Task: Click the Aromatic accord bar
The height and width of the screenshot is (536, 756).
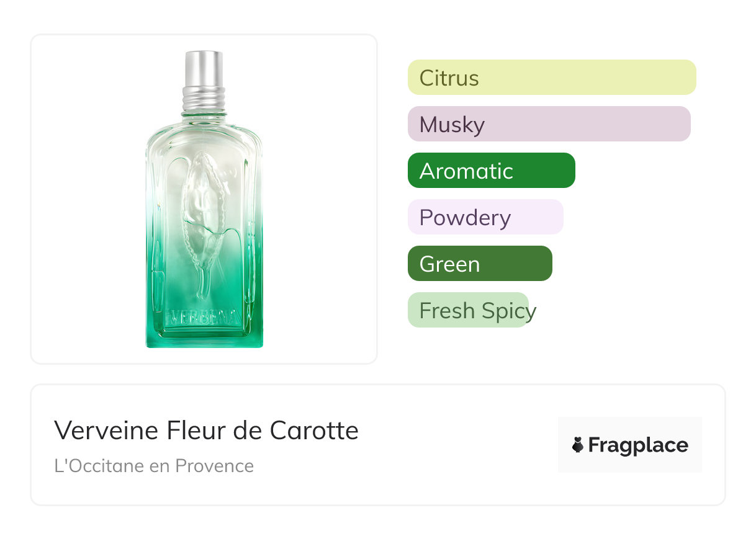Action: click(491, 171)
